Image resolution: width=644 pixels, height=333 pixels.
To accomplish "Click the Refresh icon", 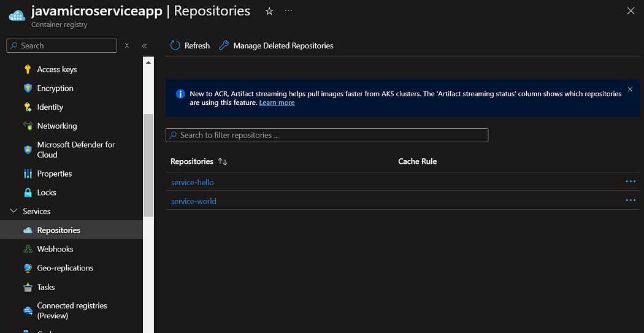I will pyautogui.click(x=175, y=45).
